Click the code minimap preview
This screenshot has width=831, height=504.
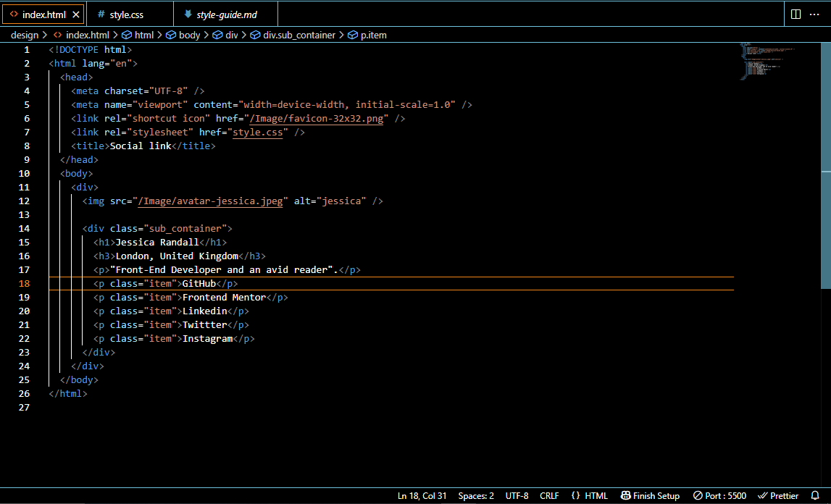pyautogui.click(x=767, y=62)
